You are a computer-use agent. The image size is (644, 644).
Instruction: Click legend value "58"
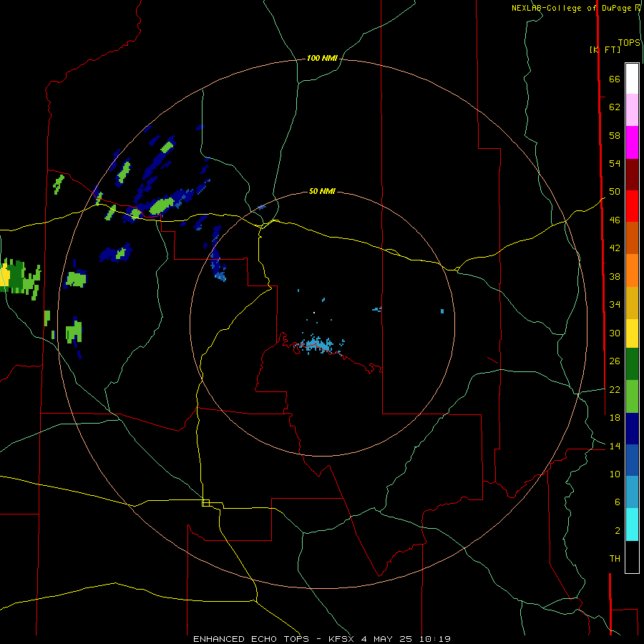[x=615, y=135]
